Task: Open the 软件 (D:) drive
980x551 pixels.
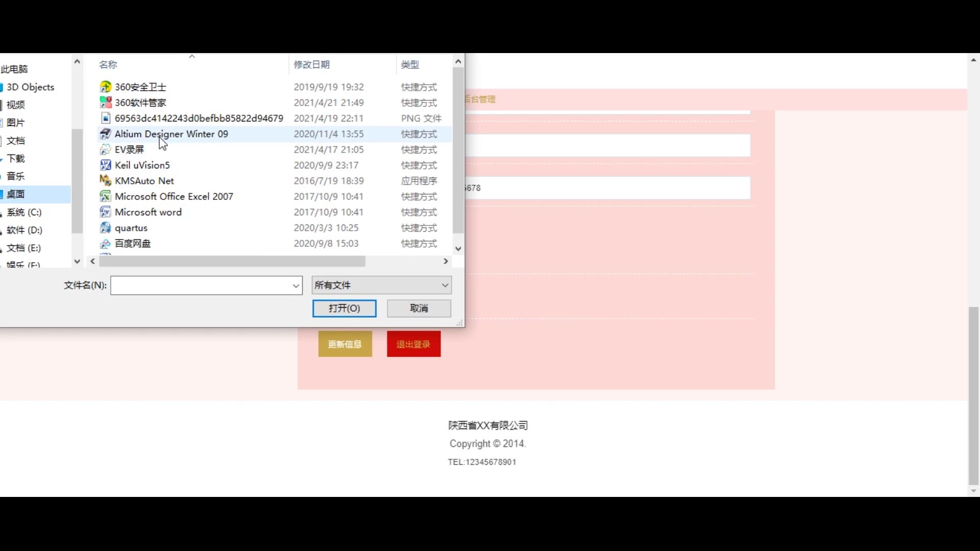Action: tap(24, 230)
